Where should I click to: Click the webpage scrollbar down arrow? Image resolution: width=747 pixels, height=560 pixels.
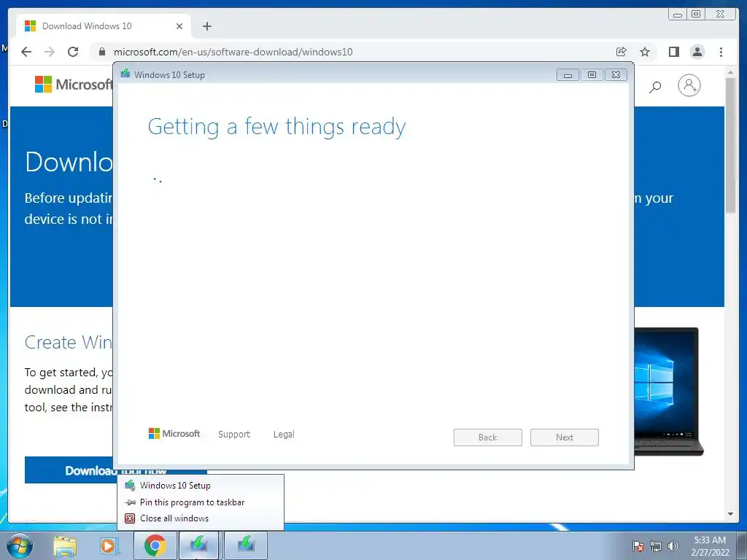point(730,514)
